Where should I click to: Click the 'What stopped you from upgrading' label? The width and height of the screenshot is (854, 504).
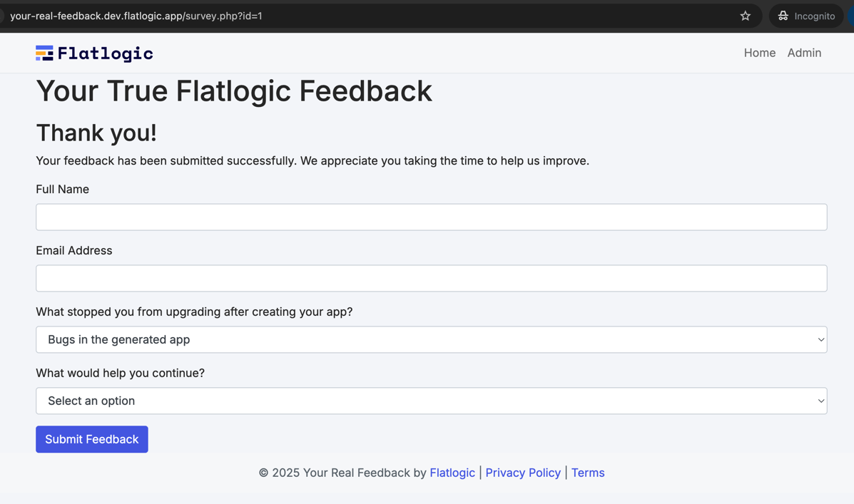(194, 312)
